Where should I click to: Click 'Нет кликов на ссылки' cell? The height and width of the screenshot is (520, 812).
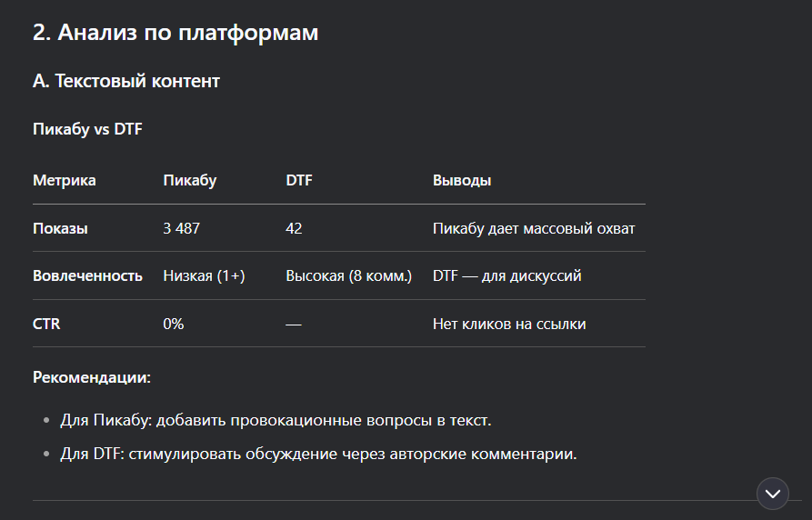509,324
